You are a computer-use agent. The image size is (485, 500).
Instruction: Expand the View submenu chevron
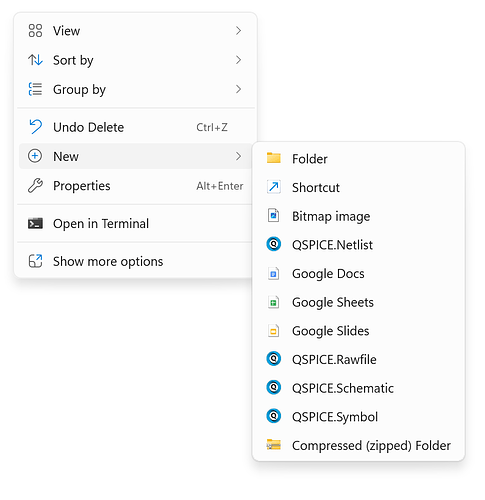tap(238, 31)
